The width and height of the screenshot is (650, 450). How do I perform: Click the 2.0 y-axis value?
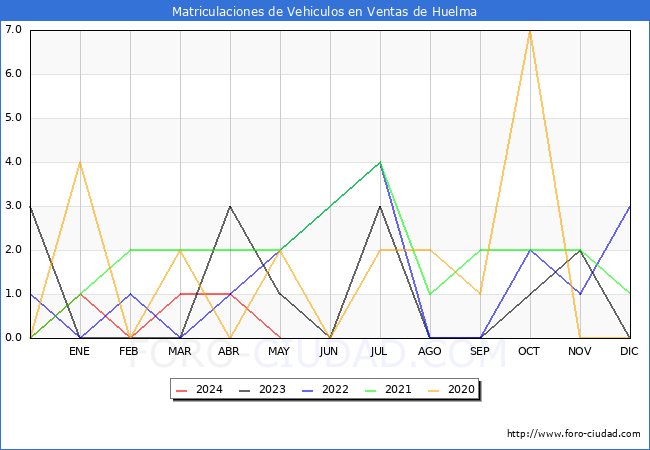pyautogui.click(x=13, y=249)
